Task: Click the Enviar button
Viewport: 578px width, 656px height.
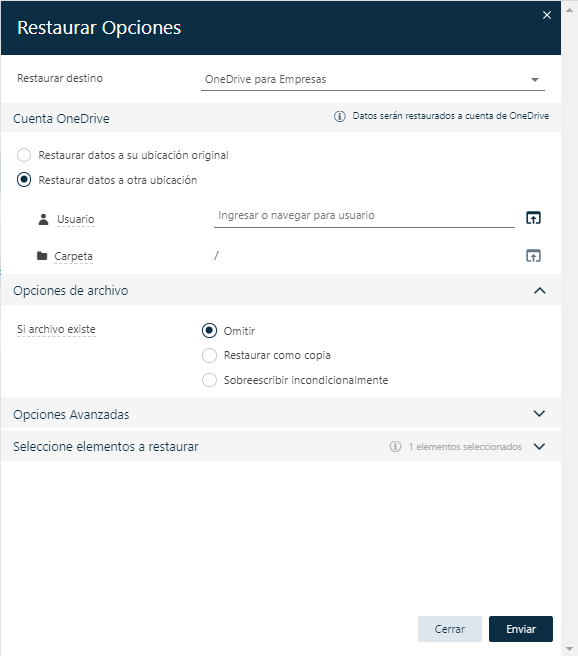Action: coord(521,629)
